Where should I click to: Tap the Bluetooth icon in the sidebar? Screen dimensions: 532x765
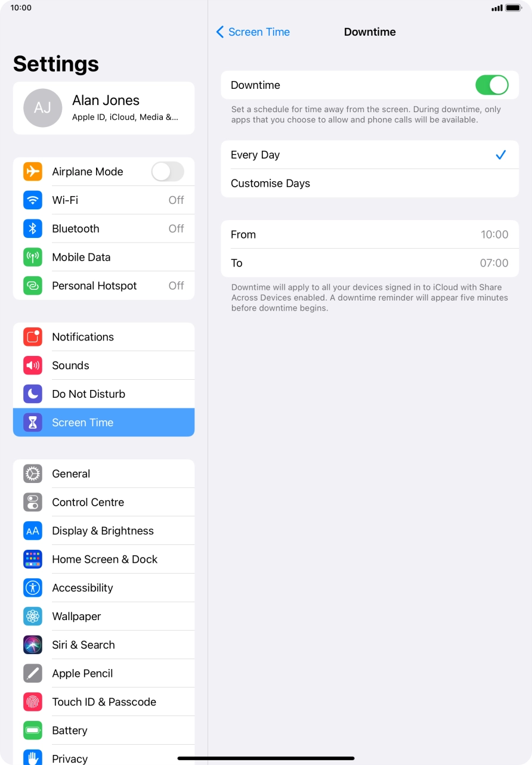click(x=33, y=228)
